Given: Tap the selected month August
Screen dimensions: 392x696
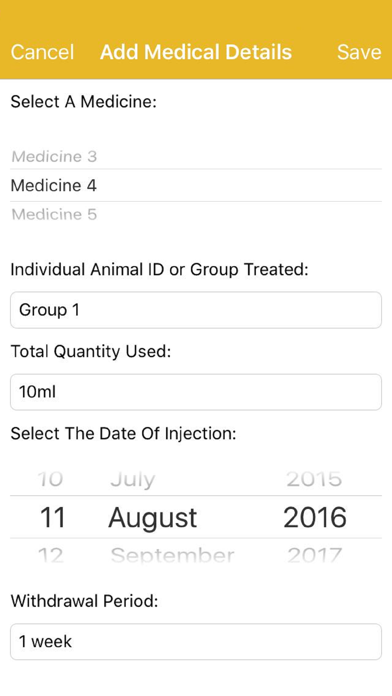Looking at the screenshot, I should pyautogui.click(x=152, y=518).
